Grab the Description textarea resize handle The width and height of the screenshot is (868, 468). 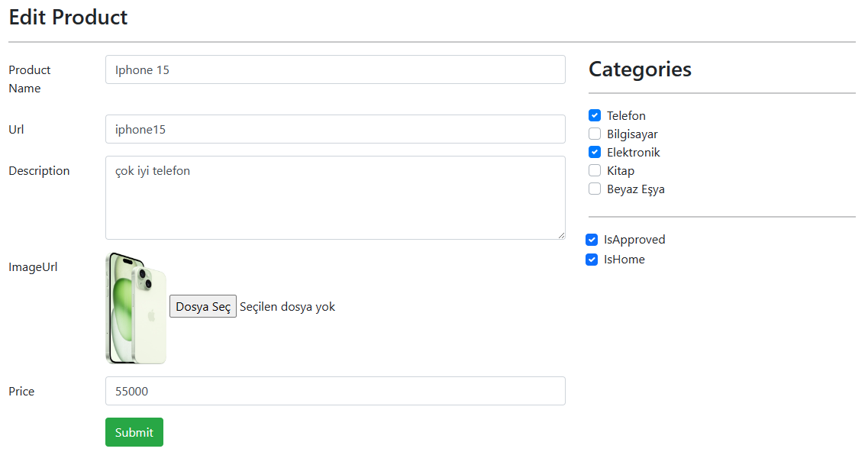[x=561, y=235]
